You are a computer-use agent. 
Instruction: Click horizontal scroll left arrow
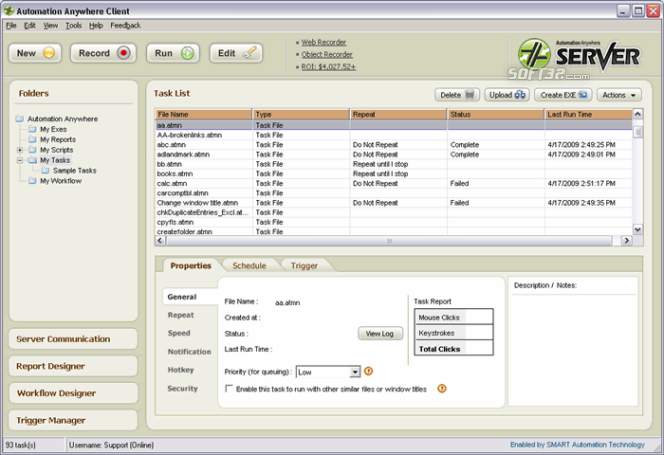point(160,241)
